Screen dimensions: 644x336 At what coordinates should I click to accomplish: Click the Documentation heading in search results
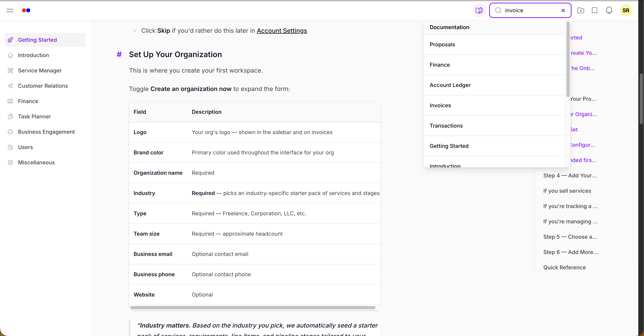tap(449, 27)
